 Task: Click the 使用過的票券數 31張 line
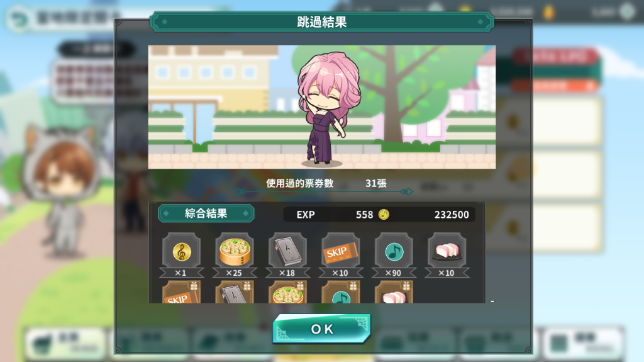tap(326, 183)
